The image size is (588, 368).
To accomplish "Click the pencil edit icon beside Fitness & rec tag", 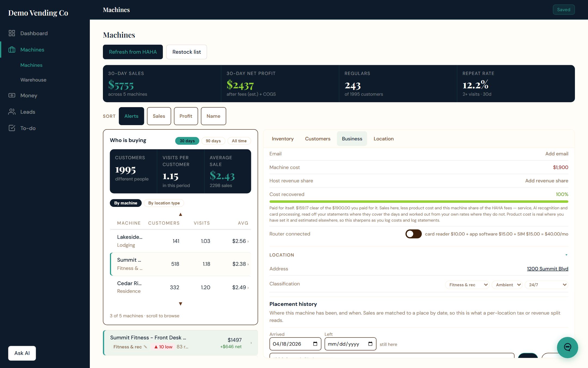I will 146,347.
